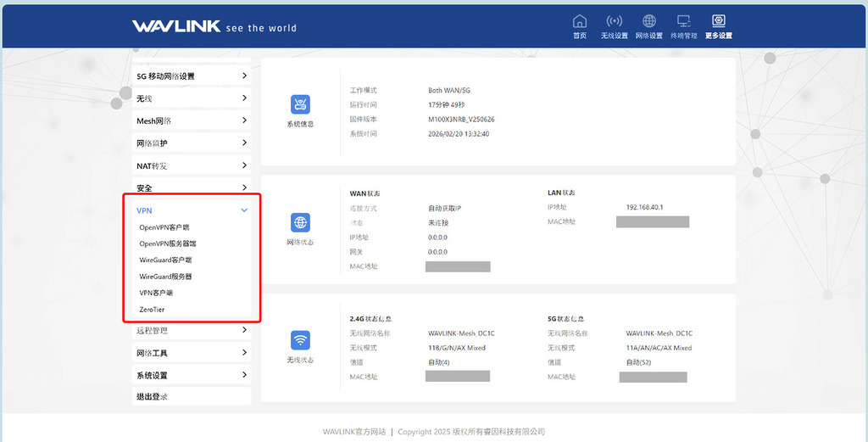Open the 首页 home icon
The width and height of the screenshot is (868, 442).
(580, 21)
